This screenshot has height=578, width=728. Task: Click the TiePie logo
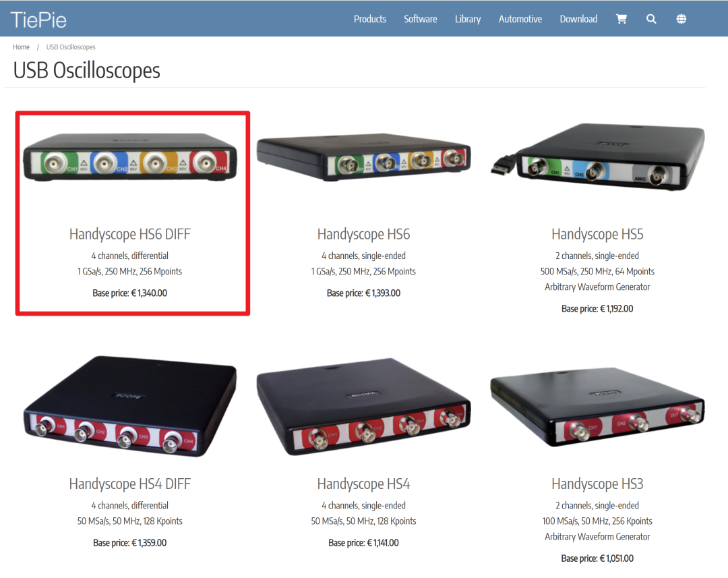[x=38, y=20]
